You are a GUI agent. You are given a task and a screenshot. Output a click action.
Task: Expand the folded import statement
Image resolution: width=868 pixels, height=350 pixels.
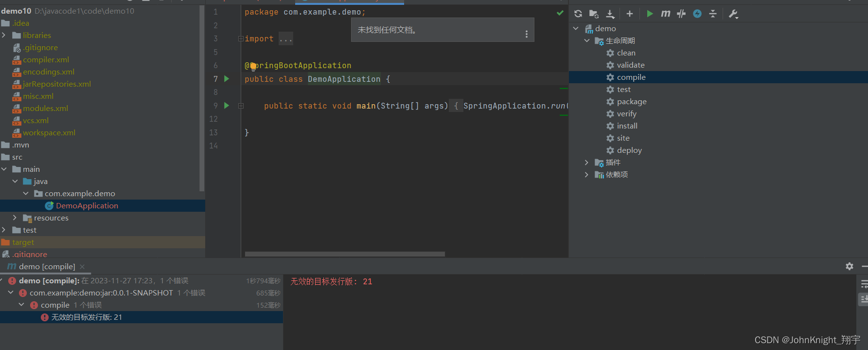(x=241, y=38)
